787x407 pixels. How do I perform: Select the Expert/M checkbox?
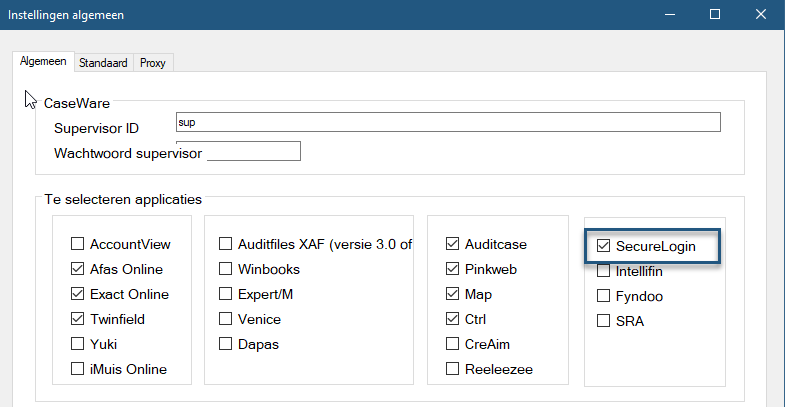click(x=225, y=295)
